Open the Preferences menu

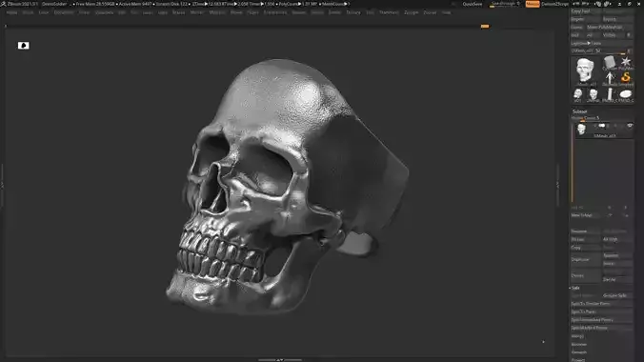275,12
